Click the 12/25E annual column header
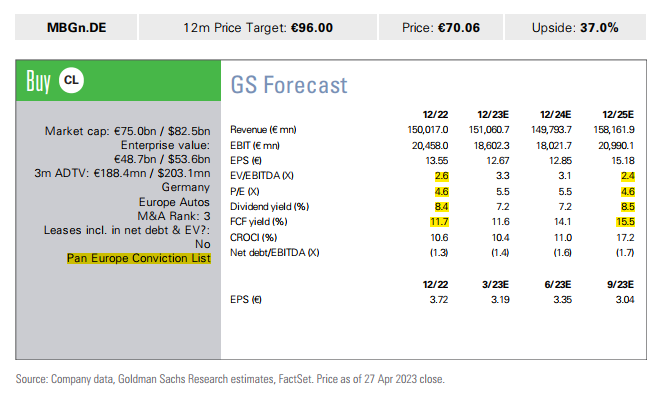Screen dimensions: 672x399 pyautogui.click(x=618, y=114)
